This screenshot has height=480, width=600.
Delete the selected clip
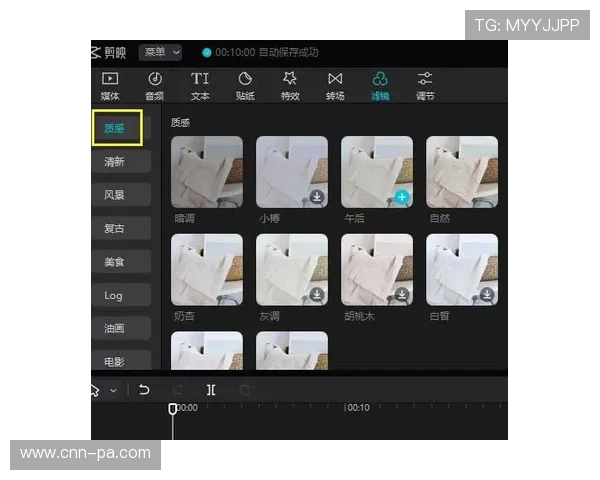coord(245,390)
